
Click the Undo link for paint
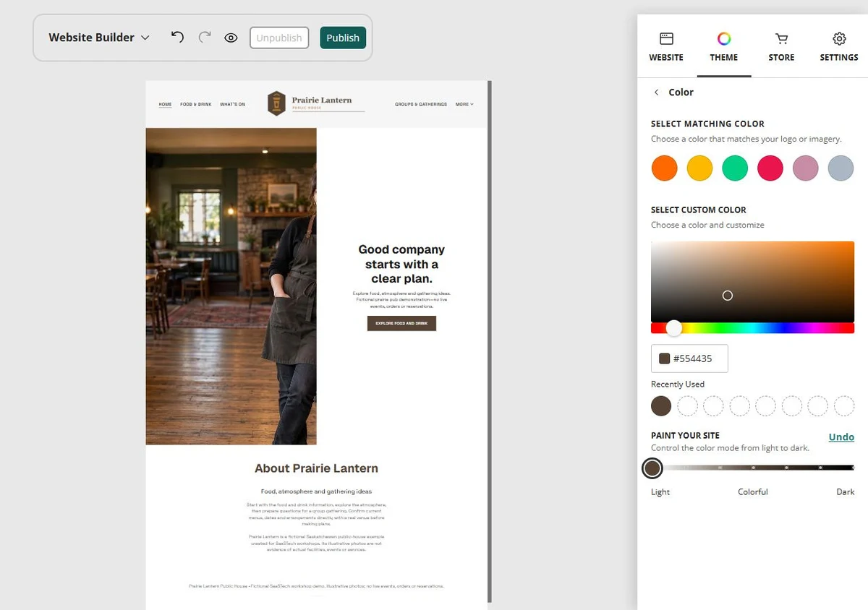(841, 437)
